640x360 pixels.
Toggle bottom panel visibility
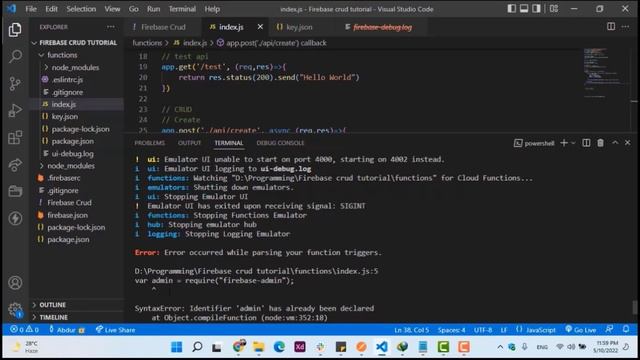point(524,9)
